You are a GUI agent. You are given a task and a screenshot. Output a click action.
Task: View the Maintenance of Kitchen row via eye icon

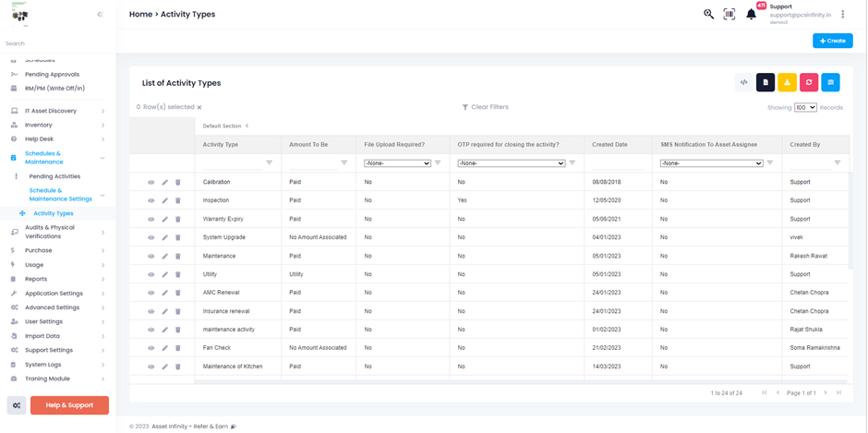click(151, 367)
